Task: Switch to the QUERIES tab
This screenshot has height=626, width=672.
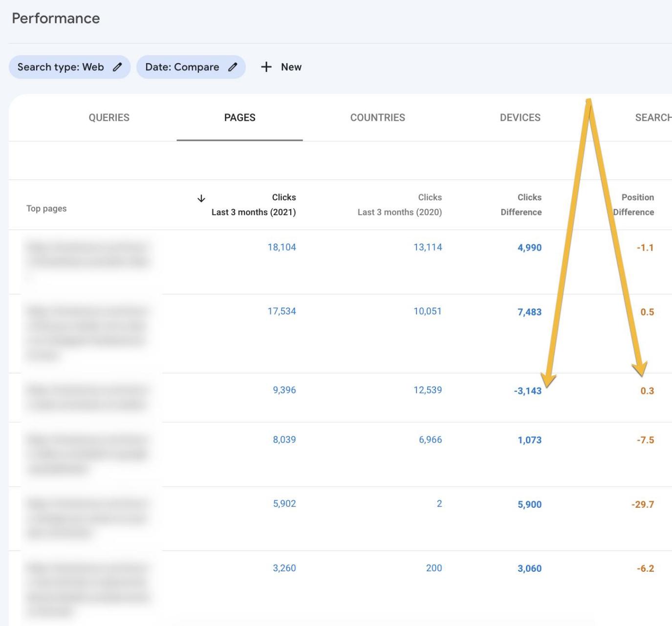Action: [108, 117]
